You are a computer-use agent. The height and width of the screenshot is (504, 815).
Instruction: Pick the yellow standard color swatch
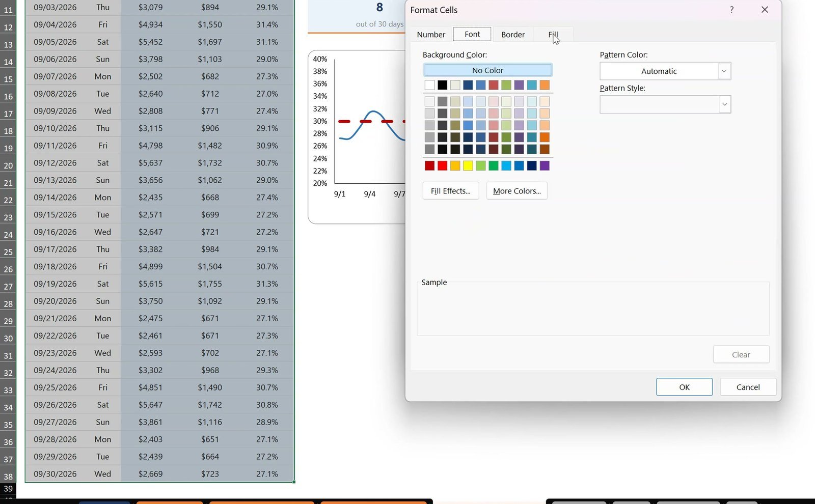pyautogui.click(x=468, y=165)
